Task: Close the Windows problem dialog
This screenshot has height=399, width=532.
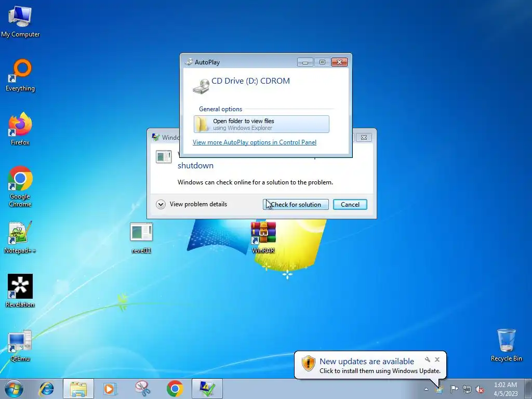Action: point(364,137)
